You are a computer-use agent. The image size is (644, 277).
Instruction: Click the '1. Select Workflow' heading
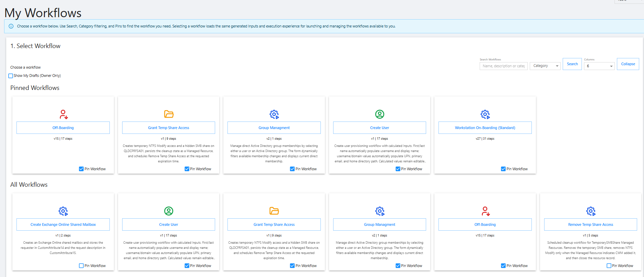(35, 46)
